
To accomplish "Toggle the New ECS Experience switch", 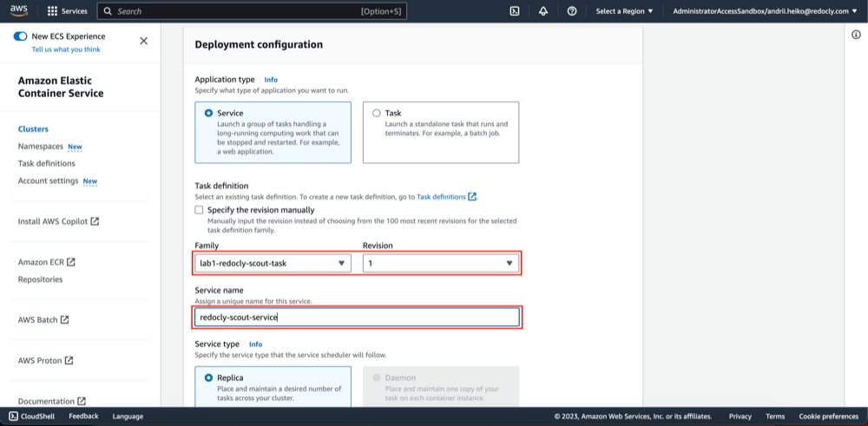I will [21, 36].
